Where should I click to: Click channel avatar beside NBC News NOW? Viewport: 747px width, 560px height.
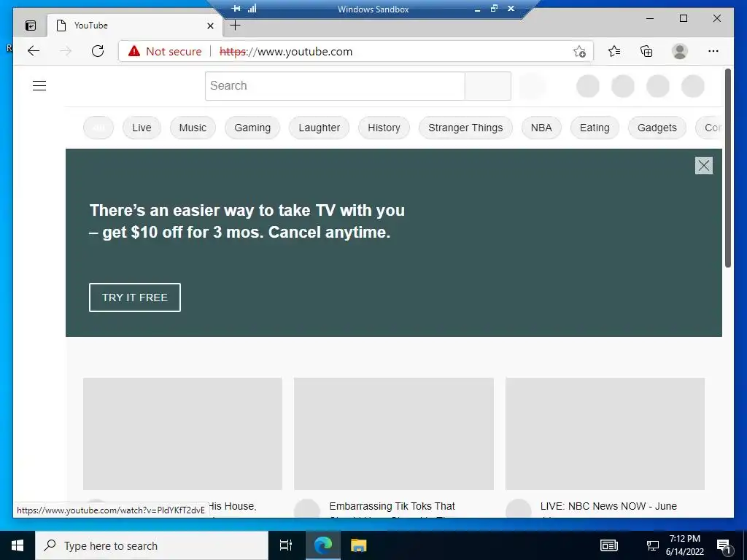pos(519,508)
